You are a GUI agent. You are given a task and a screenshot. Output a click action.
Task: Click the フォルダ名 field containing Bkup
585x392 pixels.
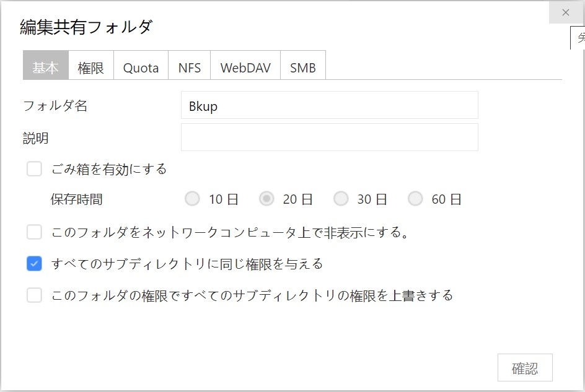329,105
